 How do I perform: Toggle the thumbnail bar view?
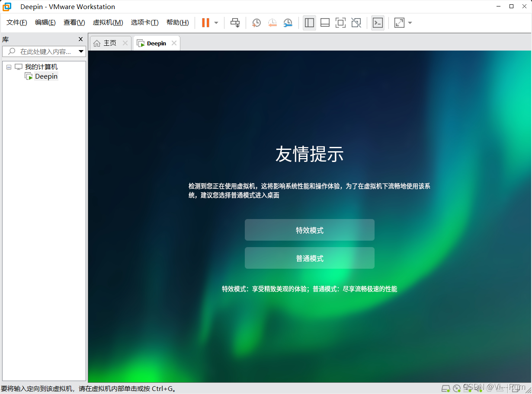325,23
